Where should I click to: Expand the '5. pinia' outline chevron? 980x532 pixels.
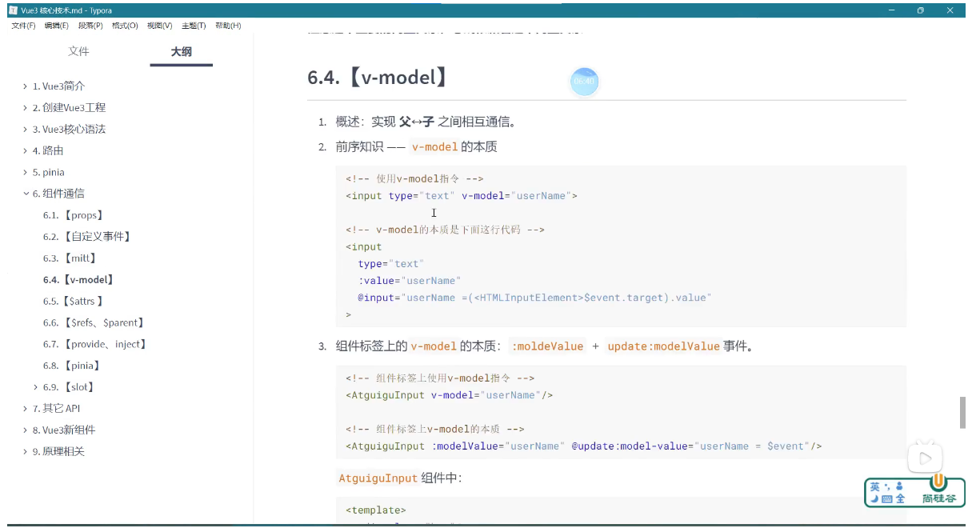[x=26, y=172]
